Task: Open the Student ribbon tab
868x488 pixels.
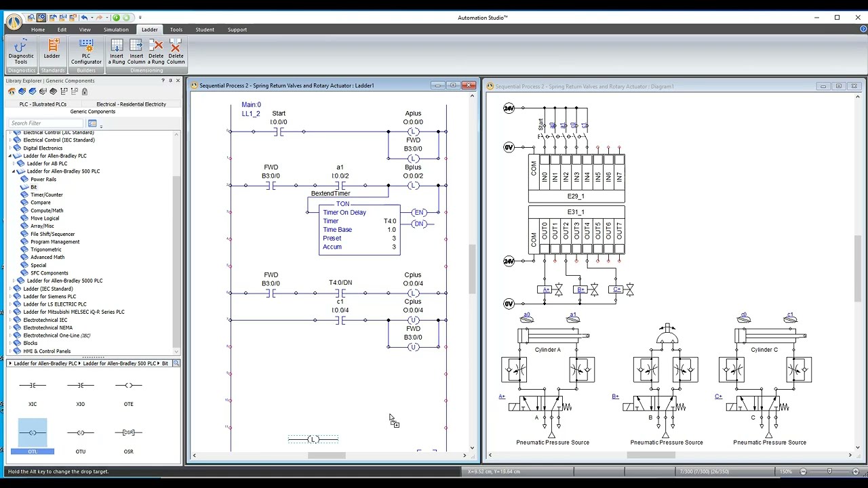Action: click(x=205, y=30)
